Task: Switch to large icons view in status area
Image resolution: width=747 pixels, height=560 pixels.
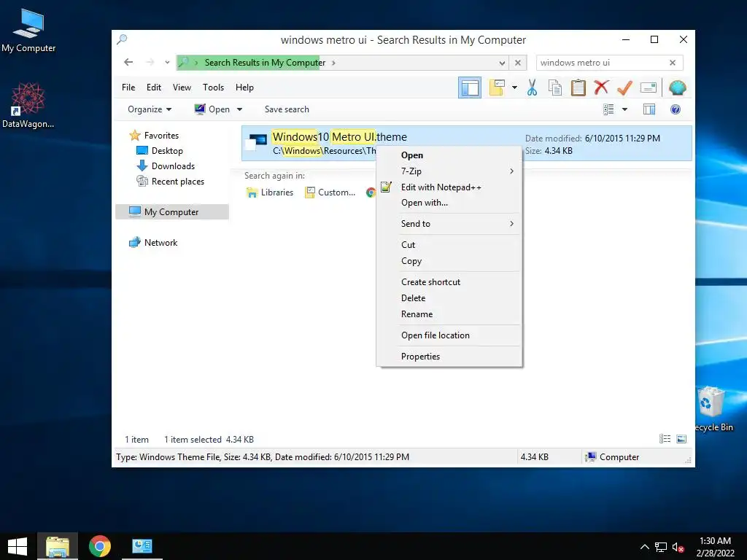Action: coord(681,439)
